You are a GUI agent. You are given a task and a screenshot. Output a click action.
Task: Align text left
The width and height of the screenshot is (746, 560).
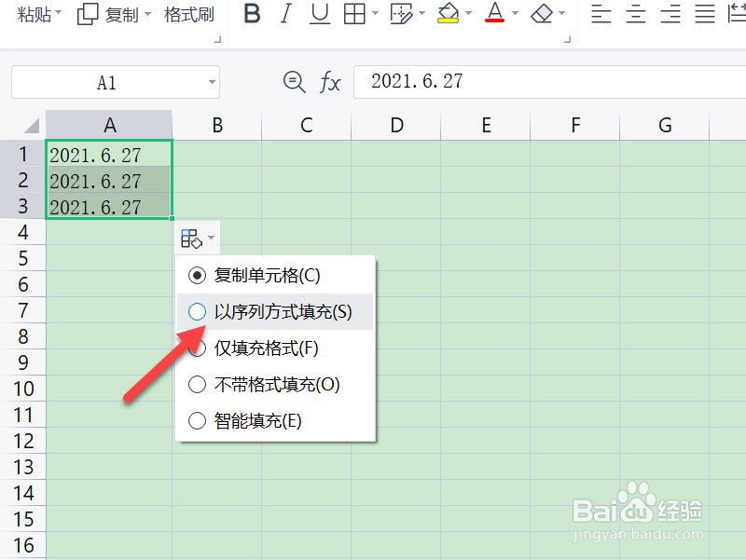[601, 14]
